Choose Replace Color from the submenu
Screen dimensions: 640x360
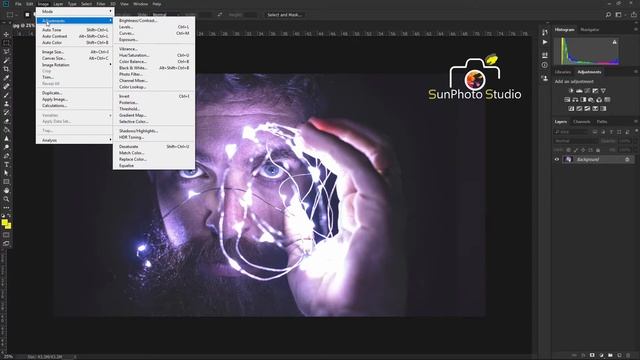(154, 159)
